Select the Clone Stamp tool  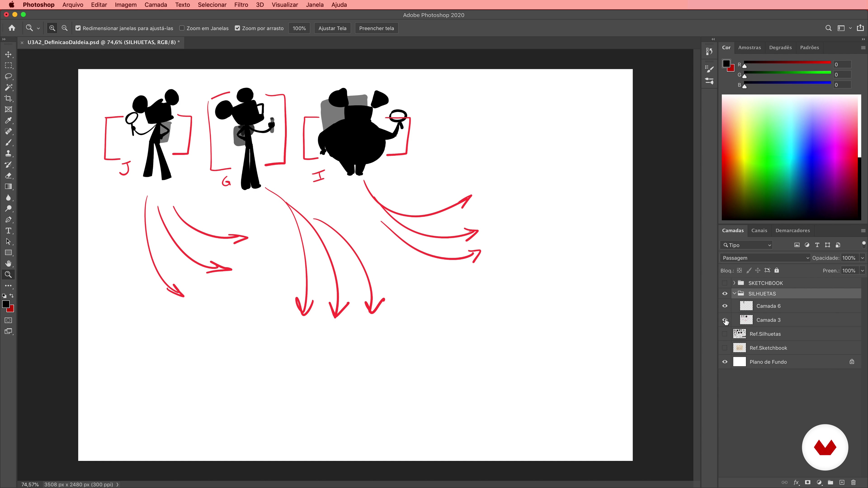pos(8,154)
